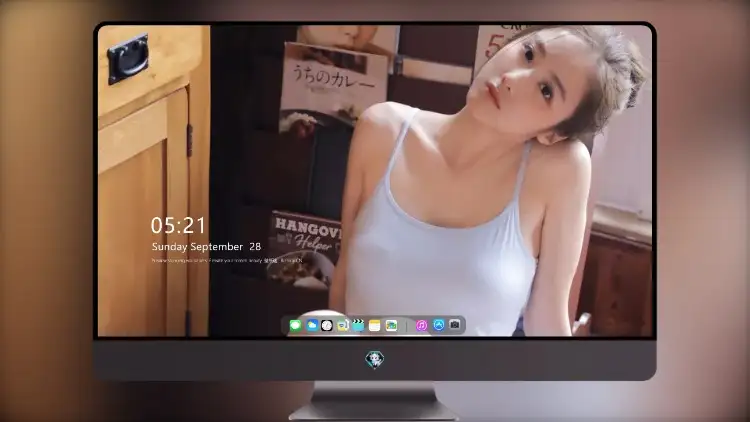
Task: Click the 05:21 clock widget
Action: click(178, 225)
